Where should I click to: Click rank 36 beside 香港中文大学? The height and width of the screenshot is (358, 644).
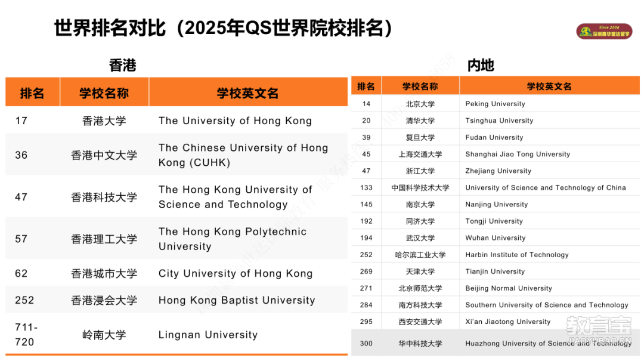(21, 155)
